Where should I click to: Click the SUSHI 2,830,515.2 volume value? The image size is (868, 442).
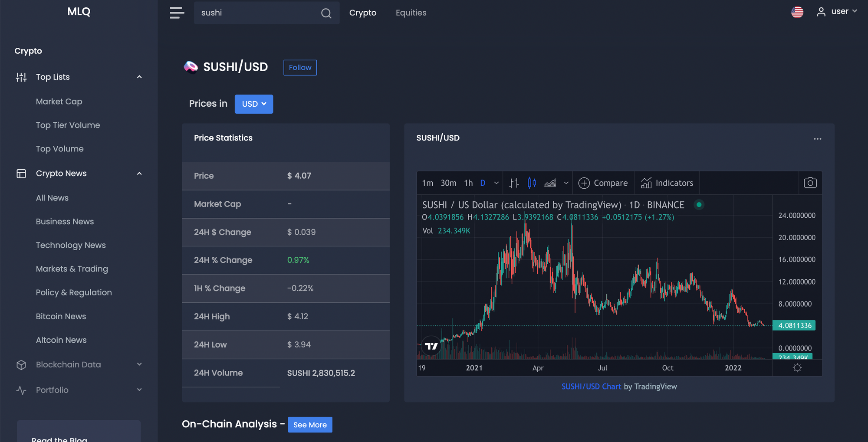(321, 373)
